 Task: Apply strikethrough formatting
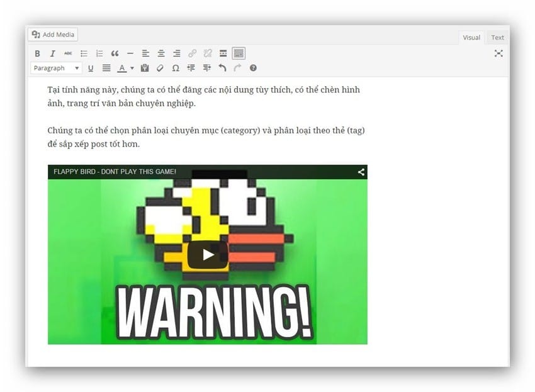68,53
